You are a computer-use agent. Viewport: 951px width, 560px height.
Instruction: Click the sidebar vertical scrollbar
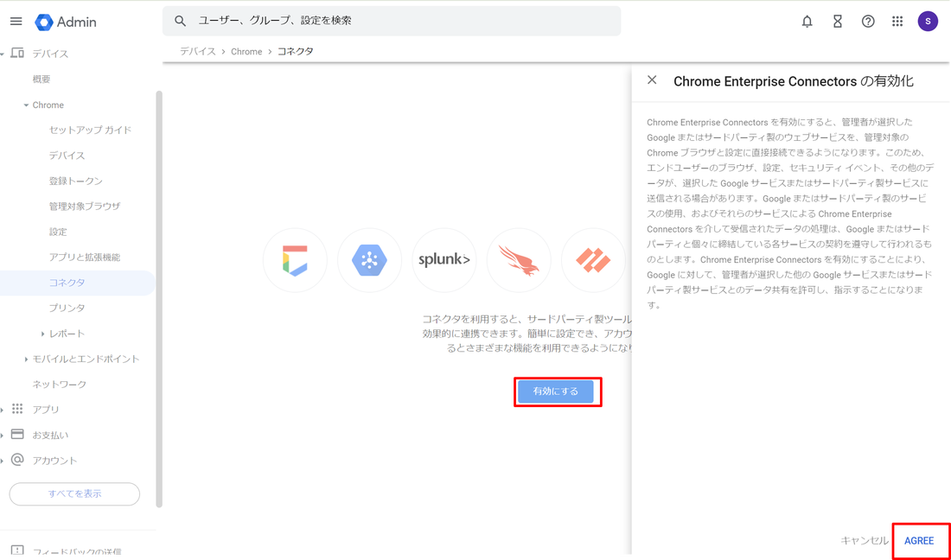point(159,299)
